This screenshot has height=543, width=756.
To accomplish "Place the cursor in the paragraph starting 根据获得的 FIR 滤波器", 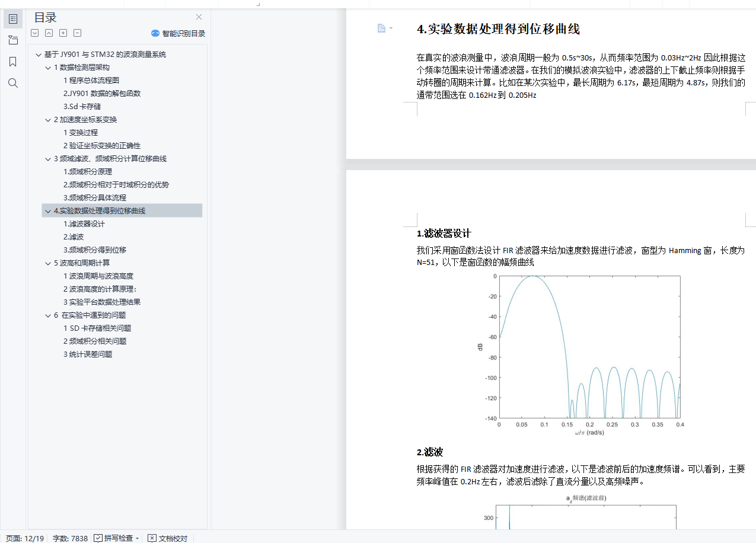I will coord(580,475).
